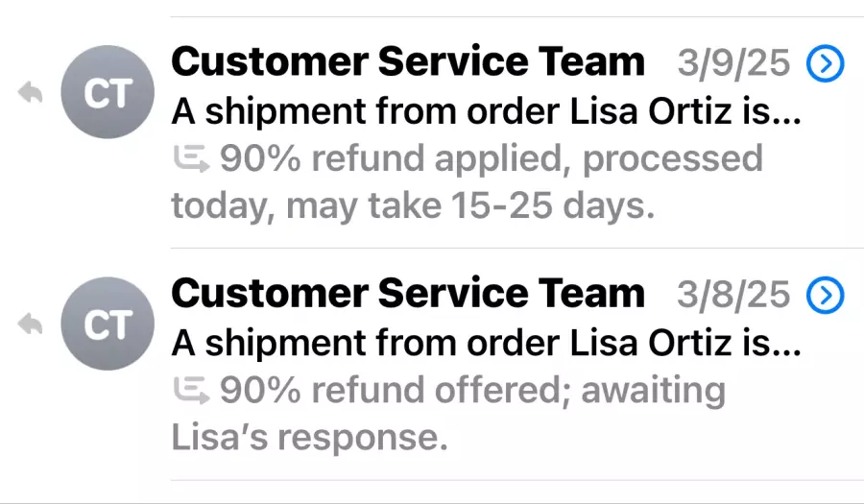This screenshot has height=504, width=864.
Task: Select the Customer Service Team sender name dated 3/9/25
Action: click(x=408, y=62)
